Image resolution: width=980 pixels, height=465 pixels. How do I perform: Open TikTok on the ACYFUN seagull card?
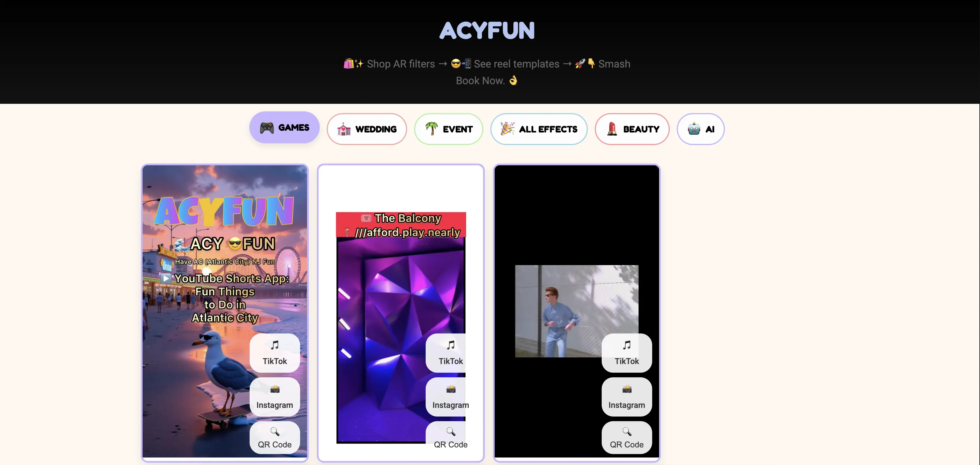(x=275, y=353)
